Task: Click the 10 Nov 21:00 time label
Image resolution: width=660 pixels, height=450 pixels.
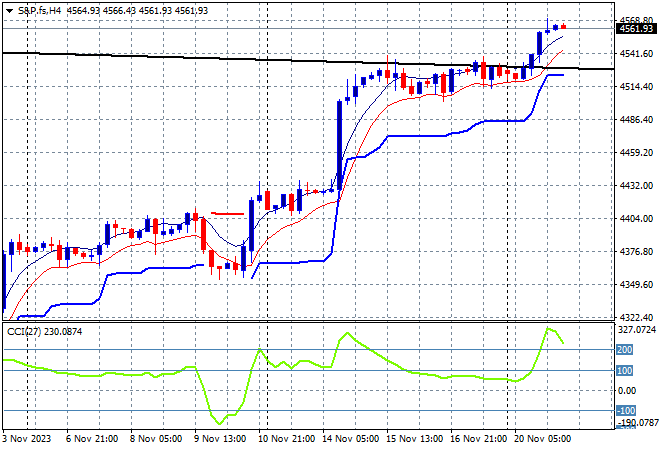Action: (x=286, y=439)
